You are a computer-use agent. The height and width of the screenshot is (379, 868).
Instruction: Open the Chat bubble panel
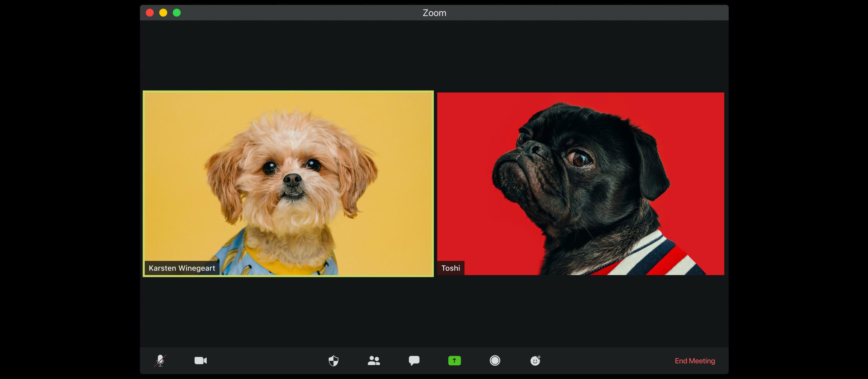coord(414,360)
